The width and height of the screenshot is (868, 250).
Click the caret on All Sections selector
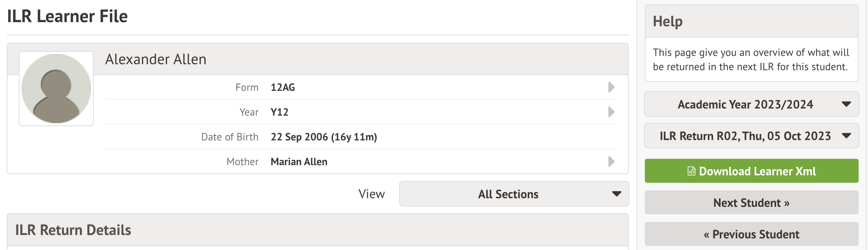point(617,194)
